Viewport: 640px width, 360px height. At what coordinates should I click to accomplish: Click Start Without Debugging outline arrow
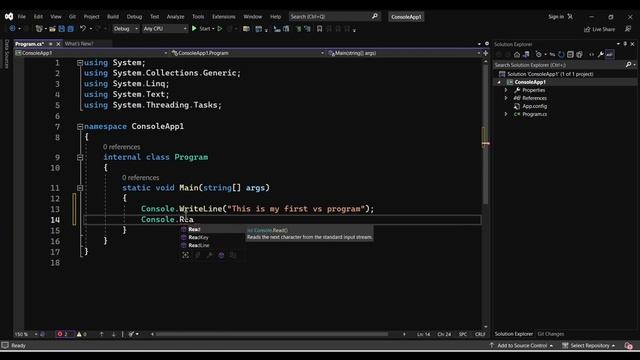(220, 29)
